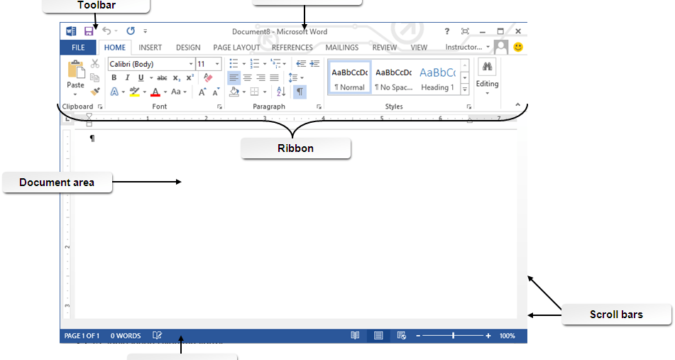Viewport: 675px width, 360px height.
Task: Open the Change Case Aa menu
Action: pos(179,92)
